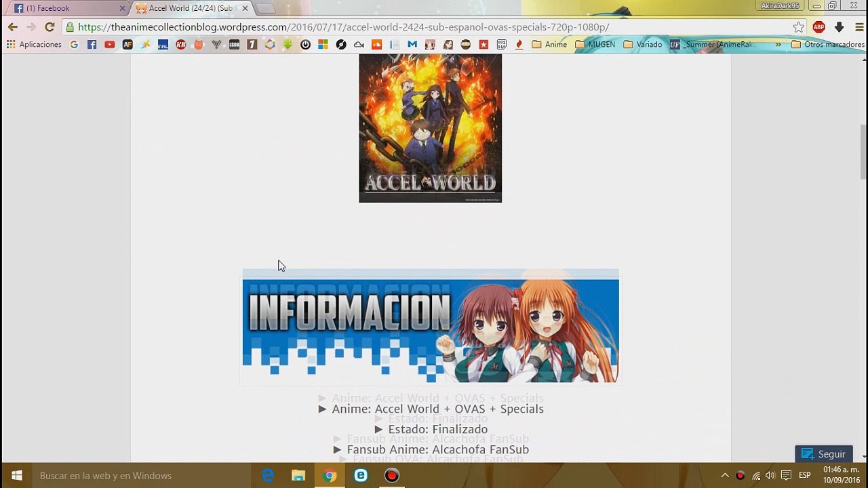
Task: Open the Google bookmark icon
Action: [x=74, y=45]
